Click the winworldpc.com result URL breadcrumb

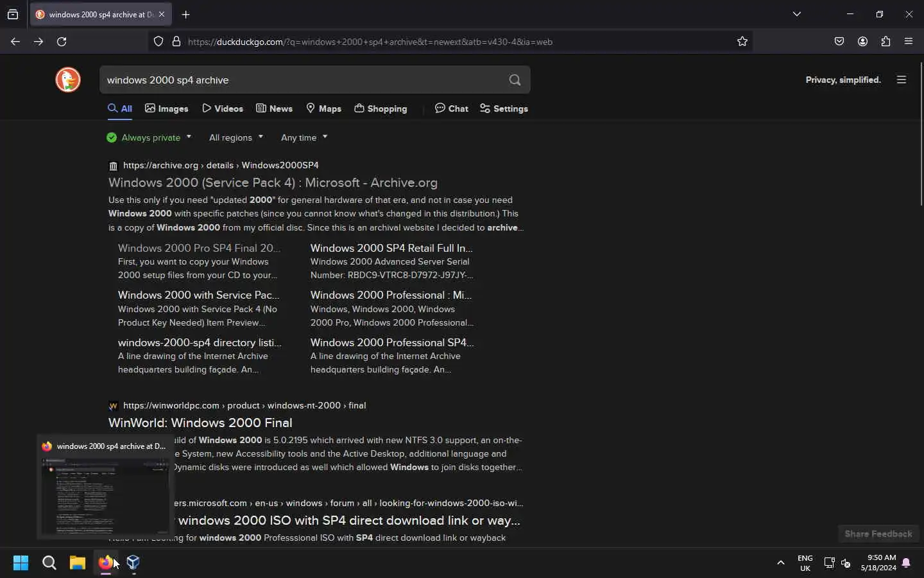tap(244, 406)
